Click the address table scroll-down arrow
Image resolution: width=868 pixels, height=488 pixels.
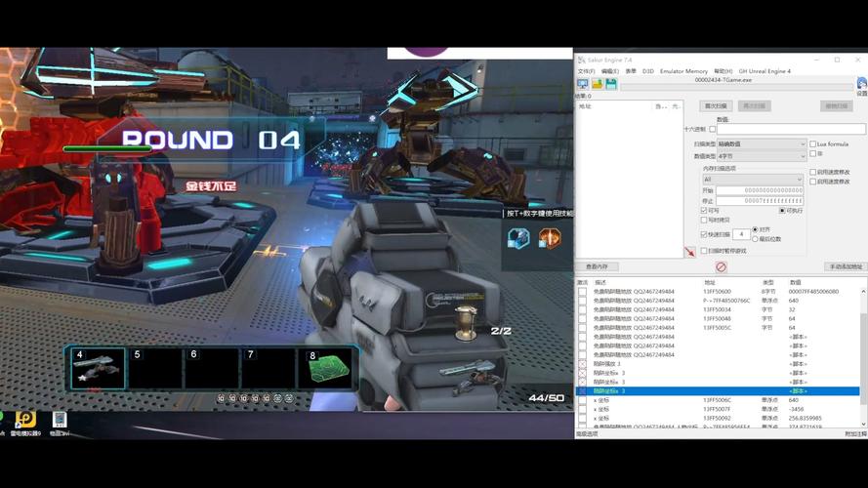click(x=863, y=424)
